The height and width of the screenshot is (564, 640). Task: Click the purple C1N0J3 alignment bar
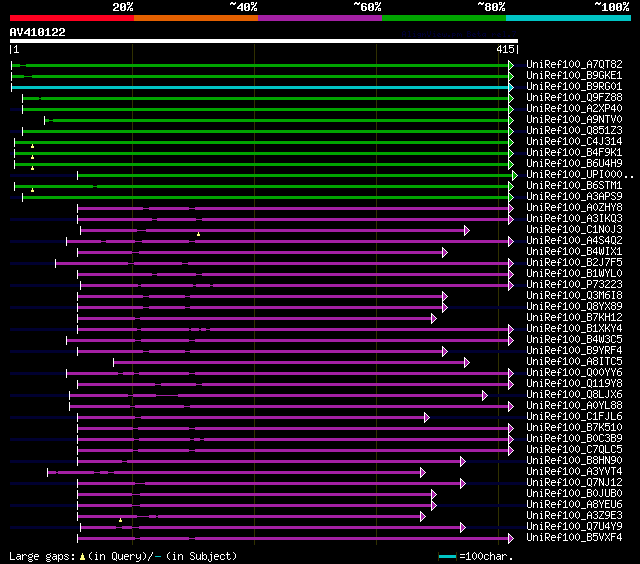(x=273, y=231)
